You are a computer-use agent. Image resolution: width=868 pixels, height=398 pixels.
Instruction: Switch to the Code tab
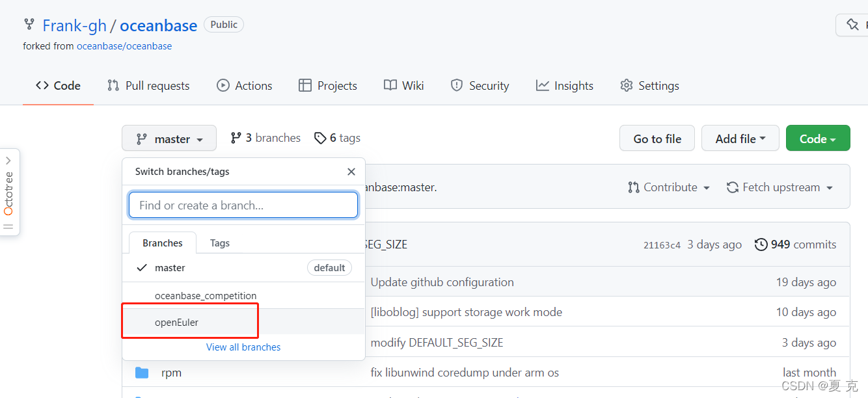(x=58, y=85)
